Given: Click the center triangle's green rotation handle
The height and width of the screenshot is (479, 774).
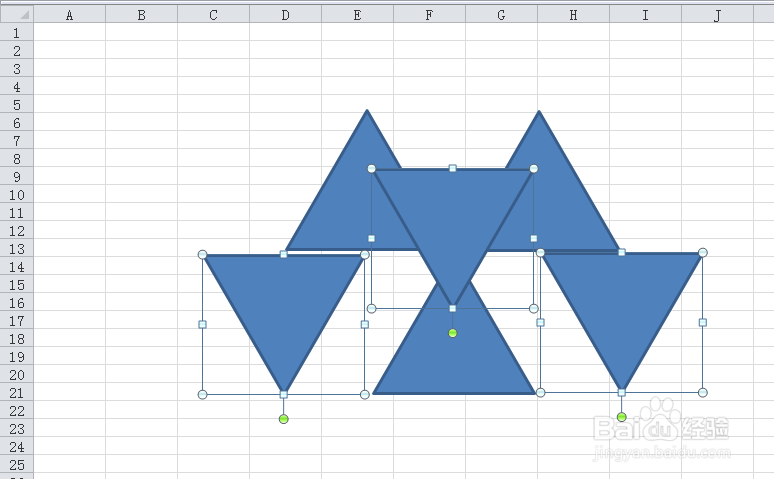Looking at the screenshot, I should point(453,333).
